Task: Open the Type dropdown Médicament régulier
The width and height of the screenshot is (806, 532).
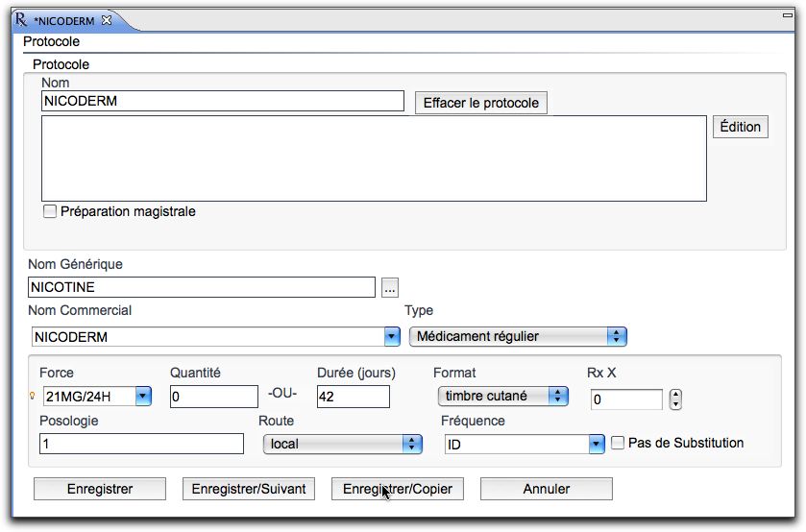Action: (518, 337)
